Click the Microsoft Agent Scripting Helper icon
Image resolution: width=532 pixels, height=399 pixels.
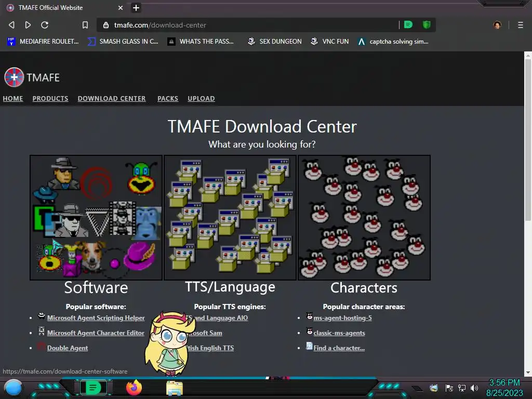[42, 316]
